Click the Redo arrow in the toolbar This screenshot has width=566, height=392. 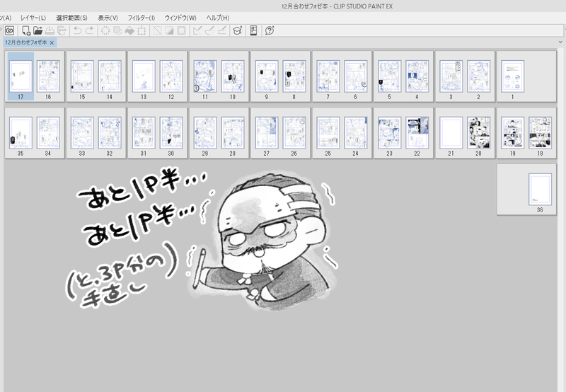pyautogui.click(x=89, y=30)
